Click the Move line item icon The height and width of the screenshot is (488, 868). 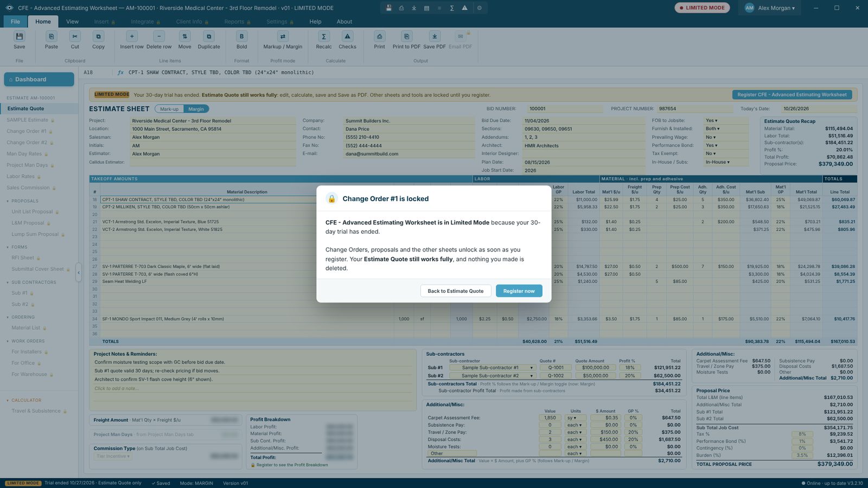tap(184, 36)
